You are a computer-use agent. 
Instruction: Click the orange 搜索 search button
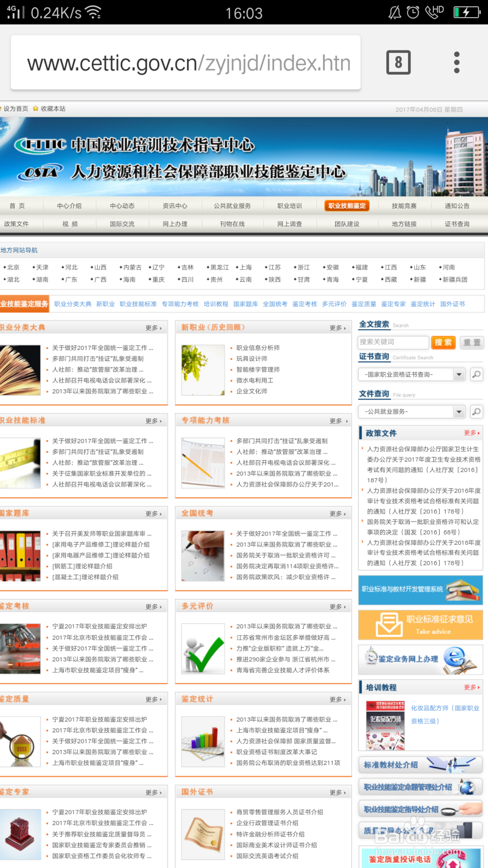point(443,342)
